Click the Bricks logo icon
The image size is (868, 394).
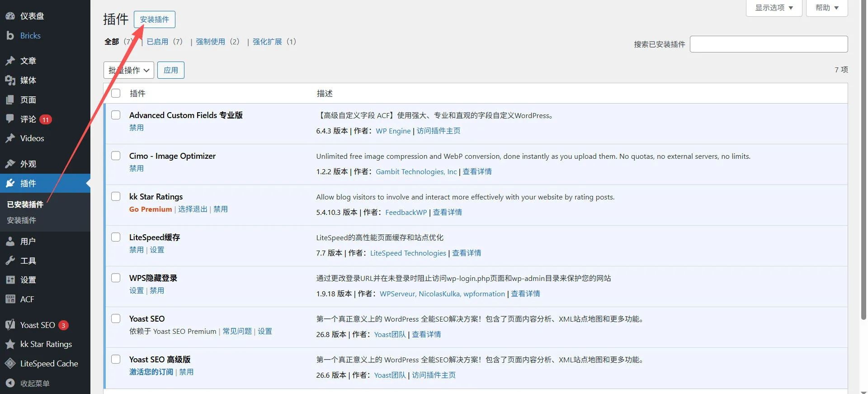pos(10,35)
